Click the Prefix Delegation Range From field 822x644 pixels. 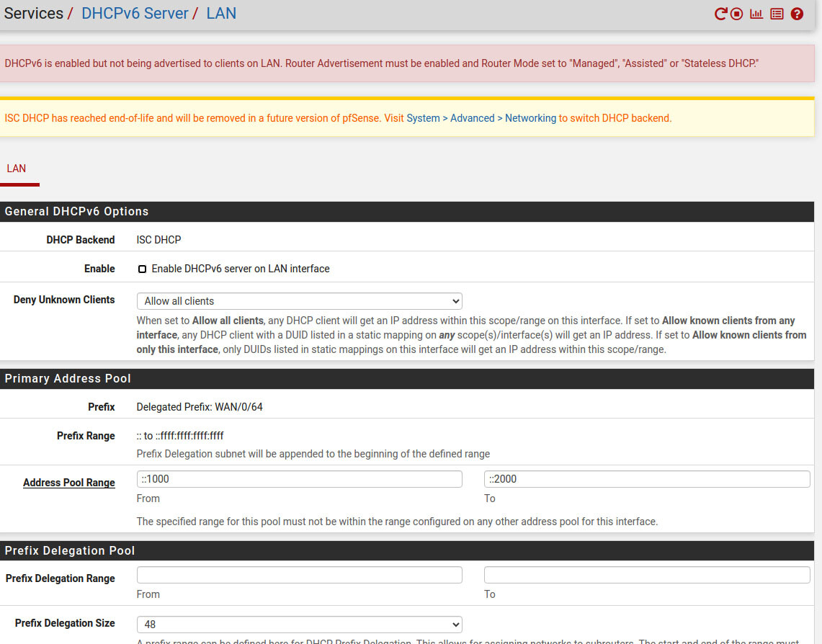(300, 575)
